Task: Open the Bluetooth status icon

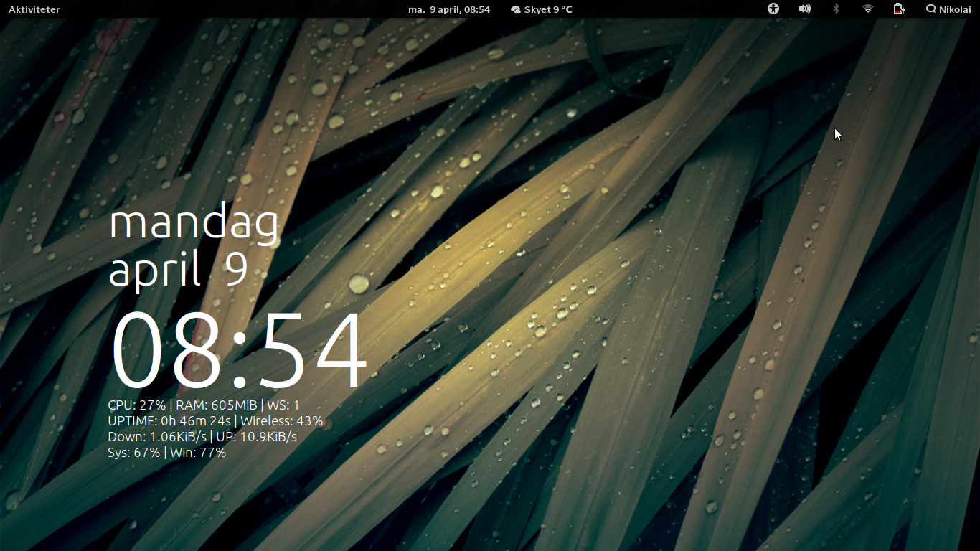Action: [836, 9]
